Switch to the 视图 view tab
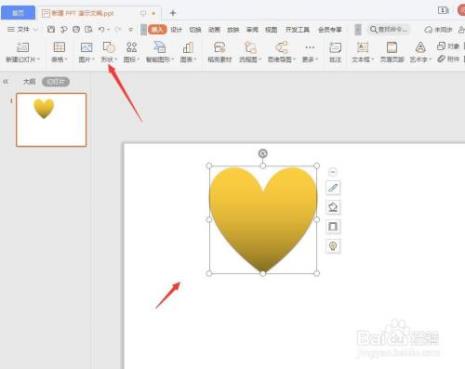Viewport: 465px width, 369px height. [x=271, y=30]
